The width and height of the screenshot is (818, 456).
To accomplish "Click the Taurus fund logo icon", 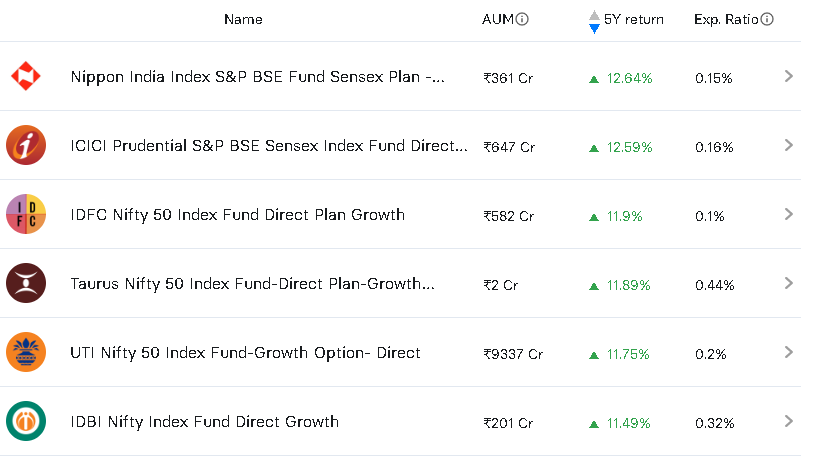I will coord(26,283).
